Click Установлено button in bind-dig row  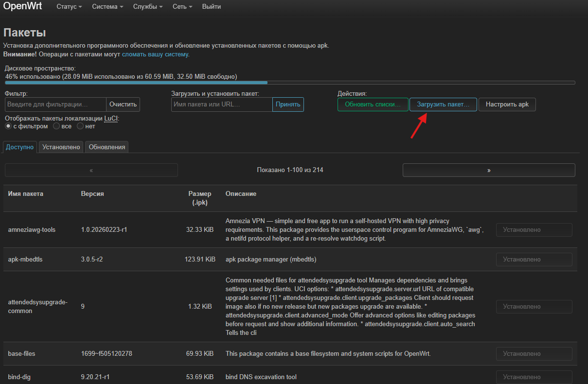(534, 377)
